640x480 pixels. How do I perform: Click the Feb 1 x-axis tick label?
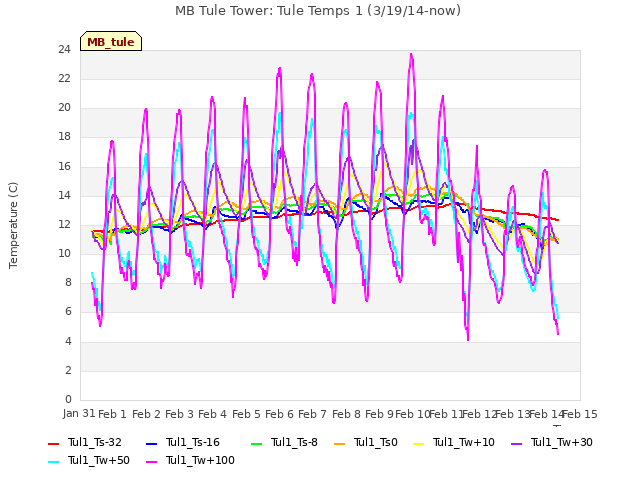click(113, 414)
